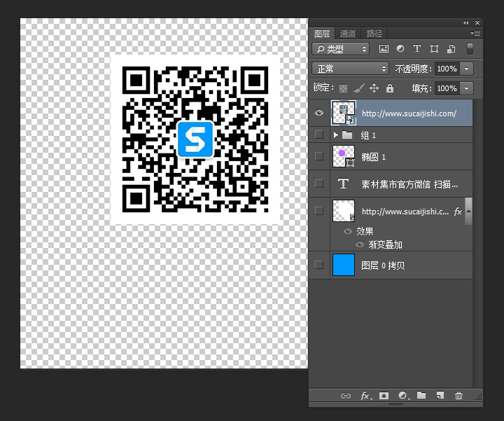Create new fill or adjustment layer icon
504x421 pixels.
click(403, 396)
